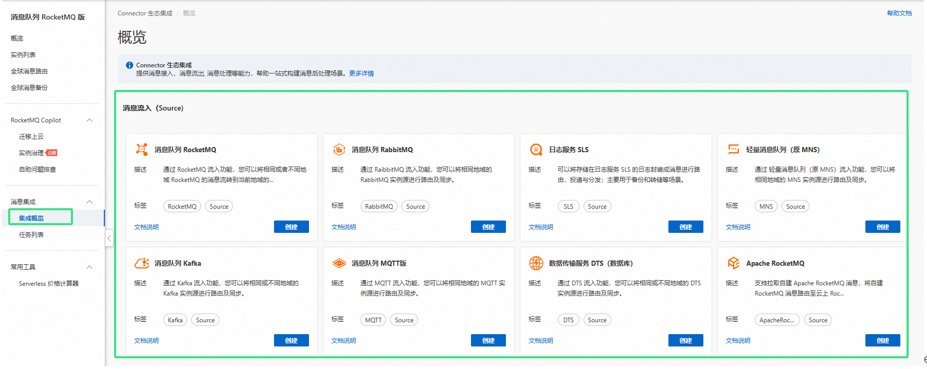Screen dimensions: 927x369
Task: Open 迁移上云 in the sidebar
Action: (31, 137)
